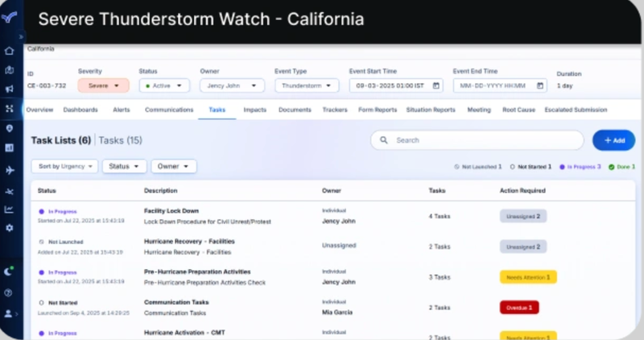Filter by Done 1 status
The height and width of the screenshot is (340, 644).
(x=621, y=167)
